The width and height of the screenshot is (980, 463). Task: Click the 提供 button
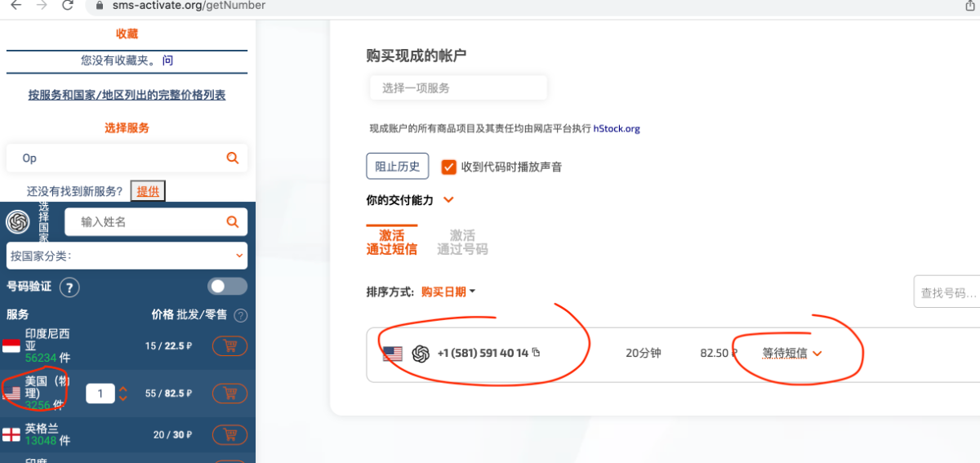coord(148,191)
